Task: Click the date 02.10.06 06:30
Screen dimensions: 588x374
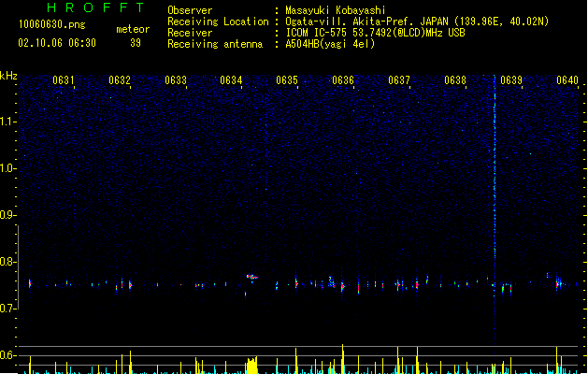Action: (57, 43)
